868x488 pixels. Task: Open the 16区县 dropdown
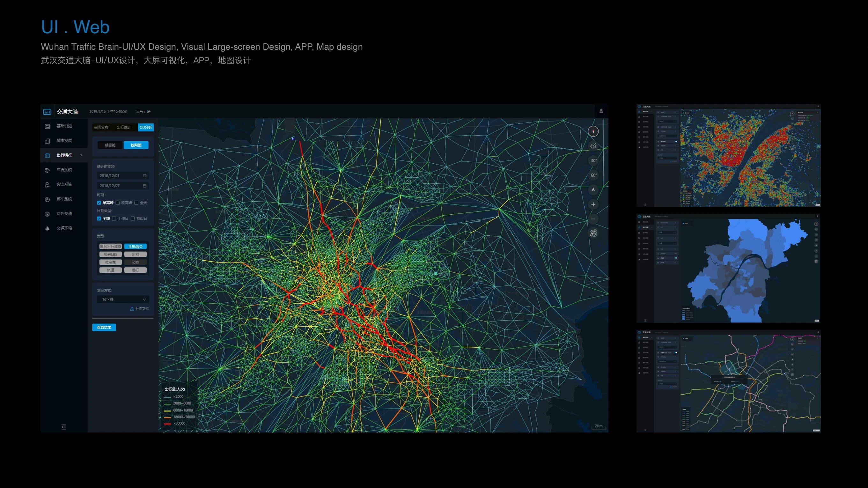[123, 299]
